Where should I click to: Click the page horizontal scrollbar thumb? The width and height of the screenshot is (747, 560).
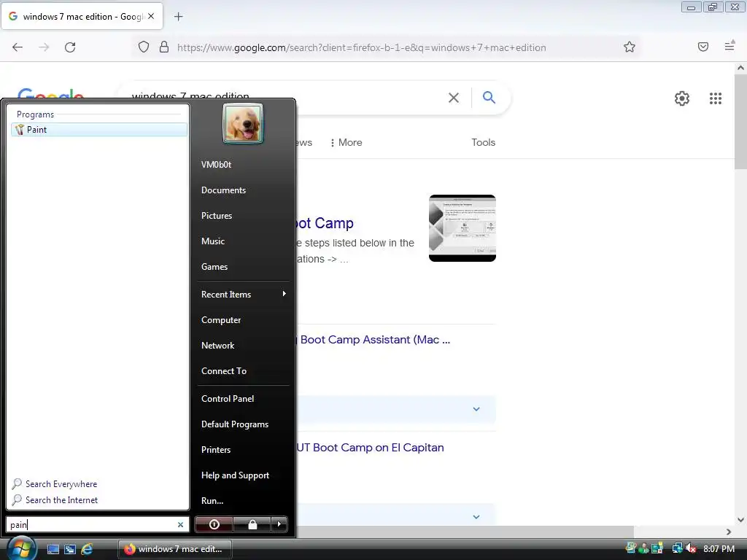point(465,532)
